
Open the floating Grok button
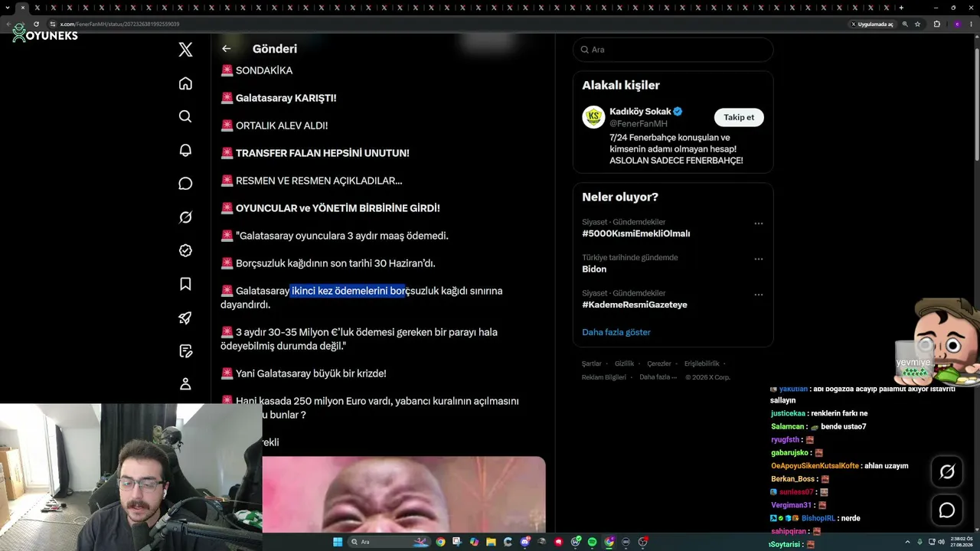click(x=947, y=472)
